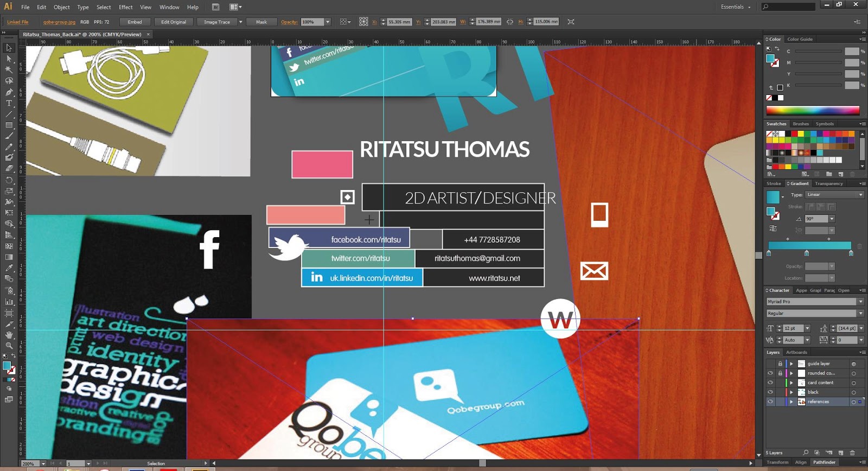This screenshot has height=471, width=868.
Task: Click the Create New Layer icon
Action: pos(840,453)
